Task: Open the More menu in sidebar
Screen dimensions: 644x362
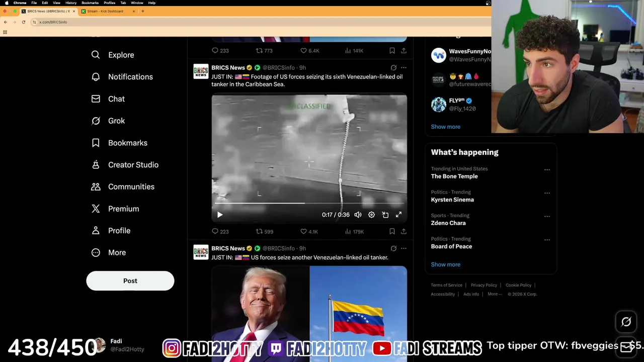Action: point(109,252)
